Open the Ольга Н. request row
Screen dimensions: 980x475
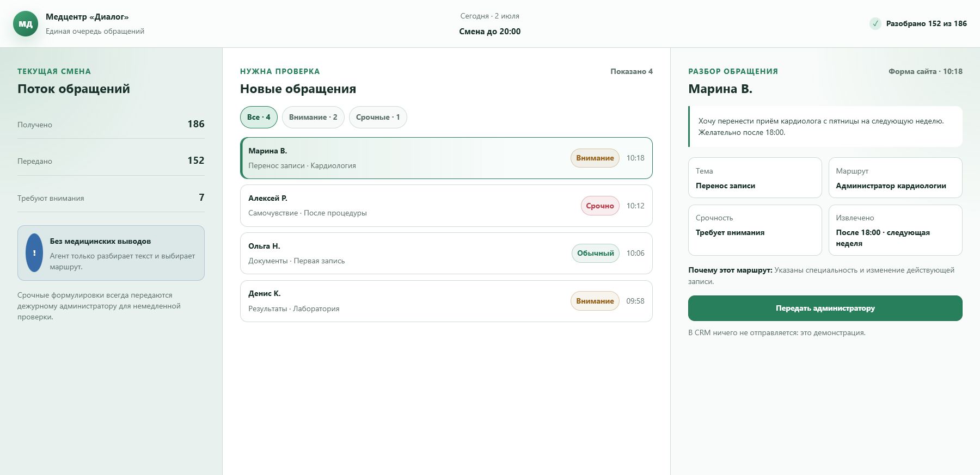pos(446,253)
